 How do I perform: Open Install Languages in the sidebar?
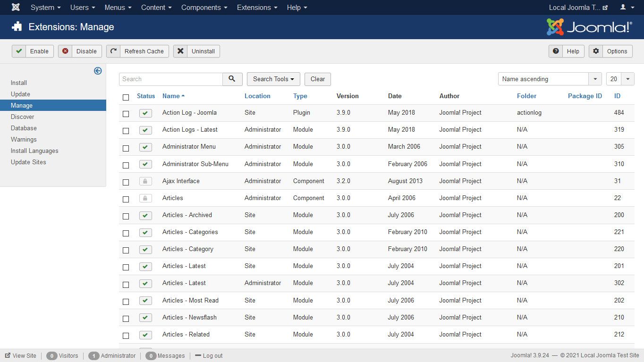(x=34, y=151)
